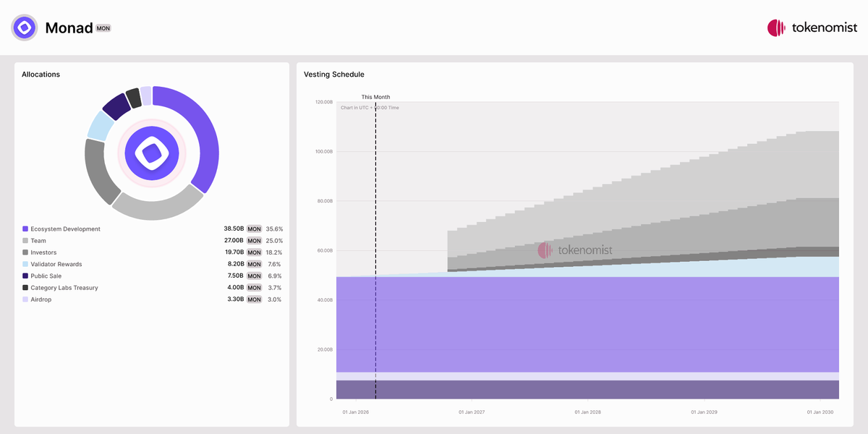Toggle the Ecosystem Development legend entry
This screenshot has height=434, width=868.
(x=64, y=229)
